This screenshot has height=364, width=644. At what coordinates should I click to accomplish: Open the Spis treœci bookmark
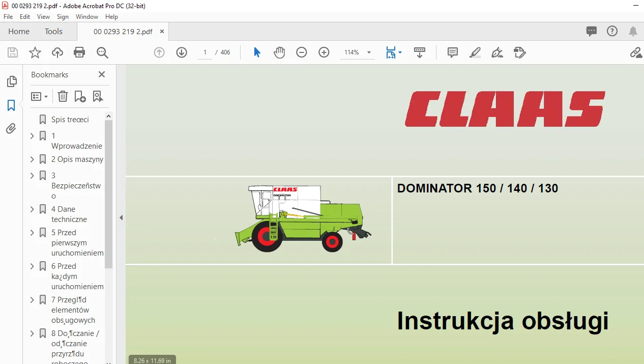click(70, 120)
